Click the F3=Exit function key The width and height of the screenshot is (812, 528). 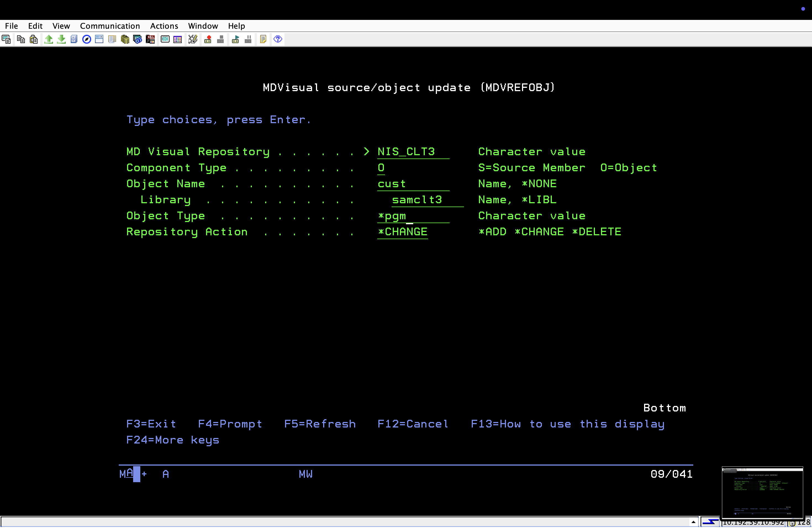tap(151, 424)
